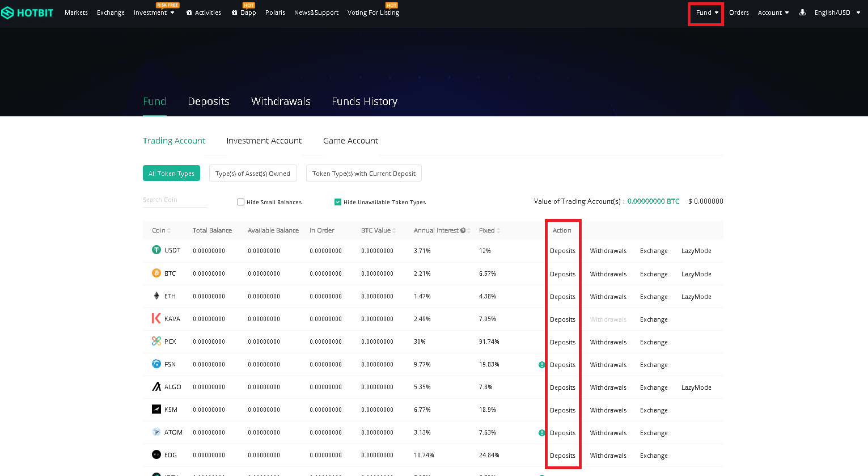Click the EDG coin icon
The width and height of the screenshot is (868, 476).
click(x=156, y=454)
